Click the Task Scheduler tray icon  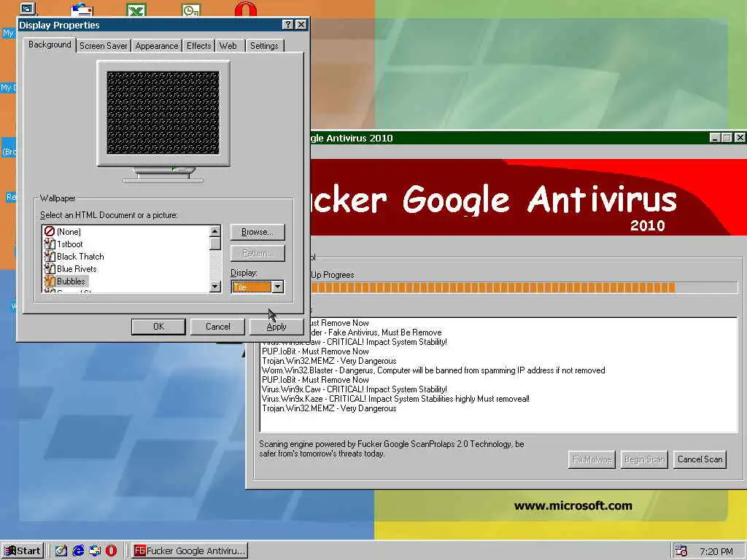coord(681,551)
